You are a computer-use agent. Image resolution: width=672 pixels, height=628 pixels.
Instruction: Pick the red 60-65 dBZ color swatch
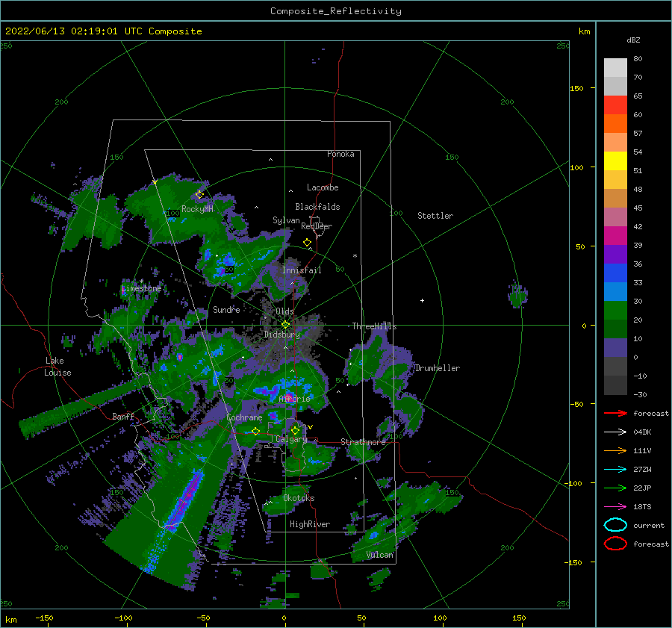point(615,105)
